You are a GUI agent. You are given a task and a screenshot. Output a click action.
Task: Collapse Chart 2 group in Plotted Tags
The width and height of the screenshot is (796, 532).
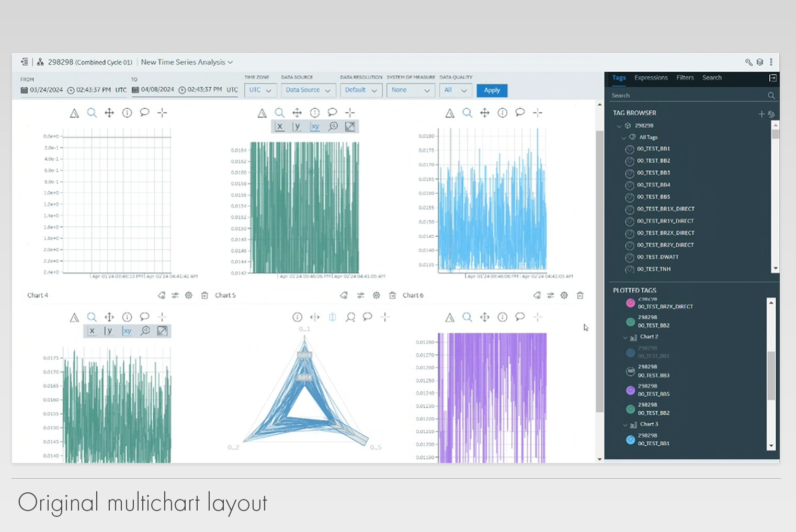tap(625, 338)
